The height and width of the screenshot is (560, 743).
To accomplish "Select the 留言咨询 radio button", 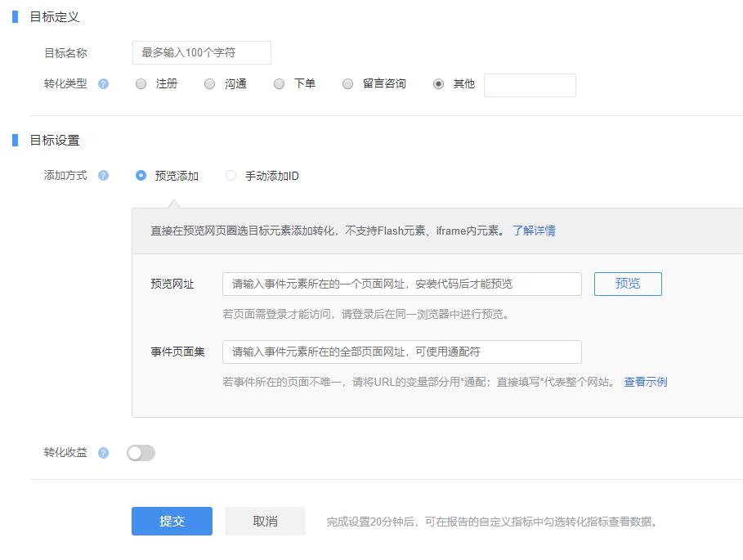I will pos(347,84).
